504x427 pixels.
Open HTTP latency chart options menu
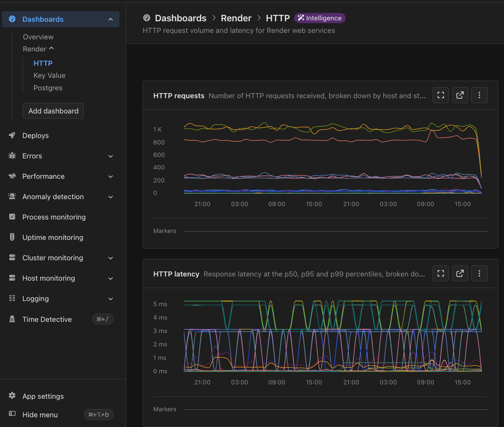tap(479, 273)
